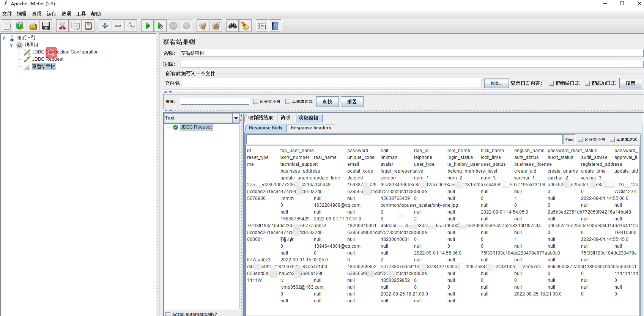Screen dimensions: 644x316
Task: Open the Text renderer dropdown
Action: coord(236,118)
